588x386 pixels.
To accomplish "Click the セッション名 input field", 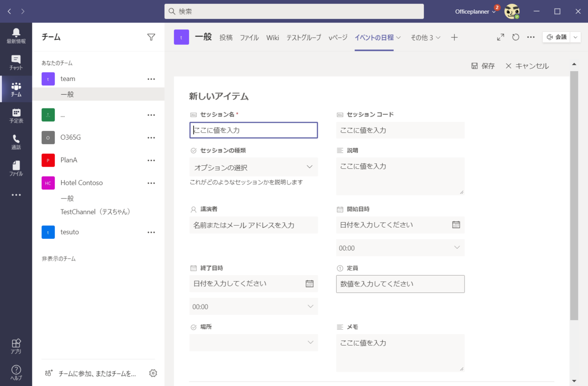I will tap(253, 130).
